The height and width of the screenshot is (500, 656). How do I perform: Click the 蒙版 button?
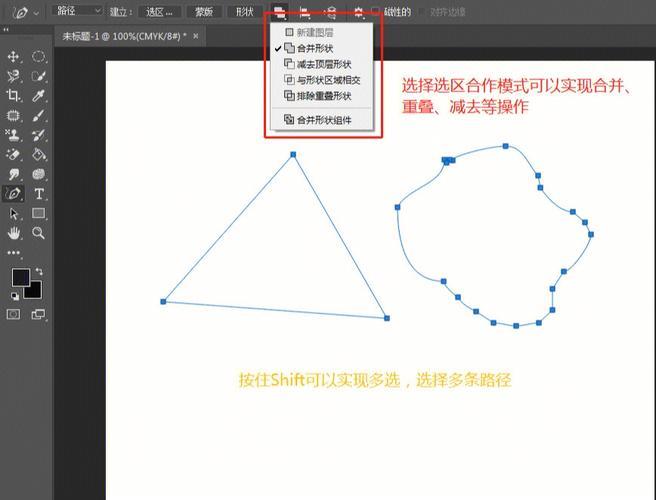(x=204, y=12)
